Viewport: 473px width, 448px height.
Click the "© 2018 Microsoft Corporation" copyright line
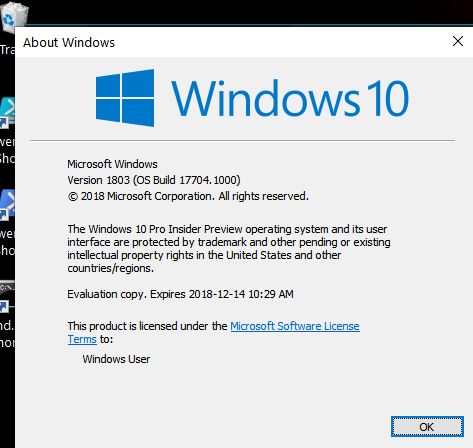(188, 196)
